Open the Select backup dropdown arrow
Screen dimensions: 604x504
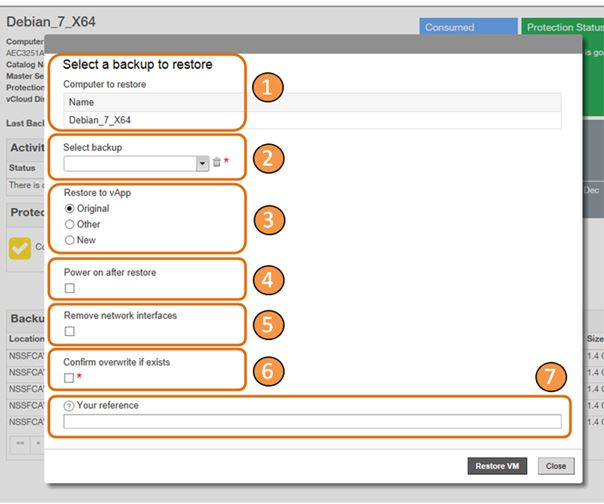202,163
